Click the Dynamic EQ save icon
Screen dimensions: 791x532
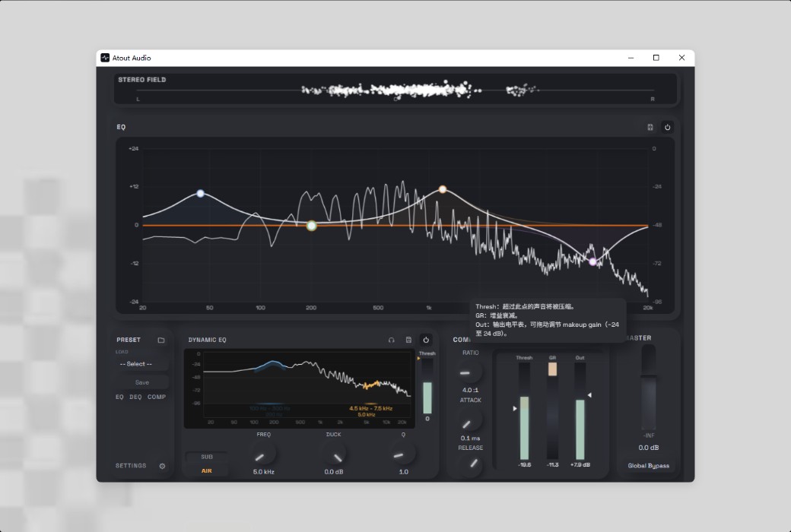pos(408,340)
